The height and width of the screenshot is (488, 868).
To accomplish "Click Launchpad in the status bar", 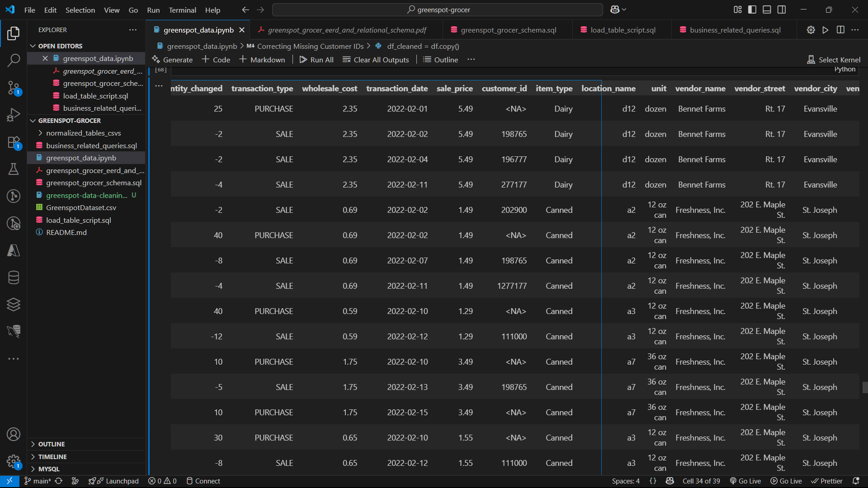I will (x=114, y=481).
